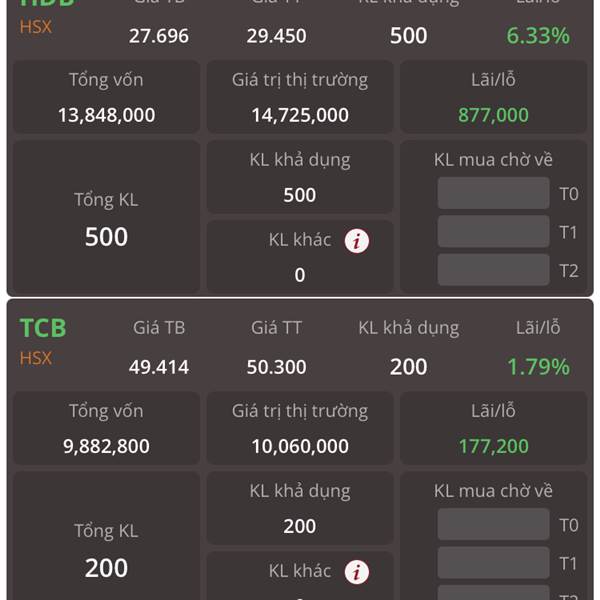Select the HDB T1 pending buy bar
This screenshot has width=600, height=600.
tap(494, 232)
